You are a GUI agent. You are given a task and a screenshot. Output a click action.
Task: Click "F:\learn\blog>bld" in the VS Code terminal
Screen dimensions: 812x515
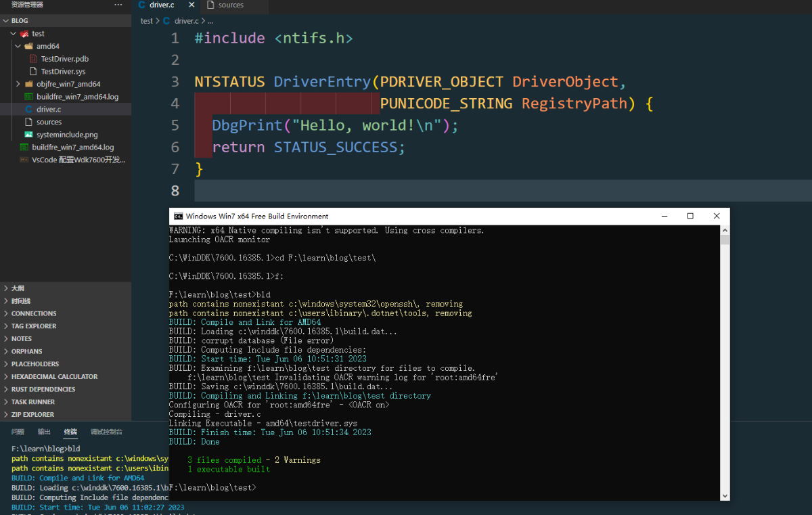point(45,449)
